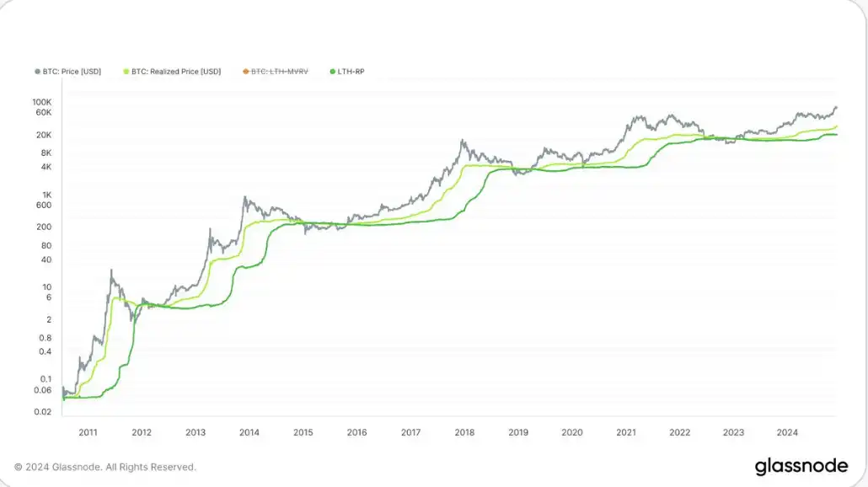Click the dark green LTH-RP legend dot
The image size is (868, 487).
pyautogui.click(x=332, y=72)
